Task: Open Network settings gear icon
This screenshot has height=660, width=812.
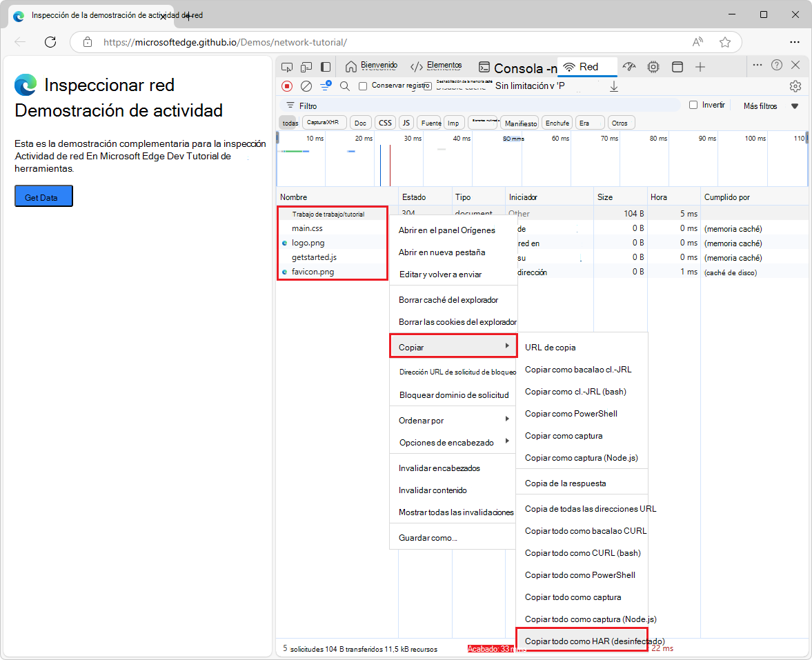Action: (795, 86)
